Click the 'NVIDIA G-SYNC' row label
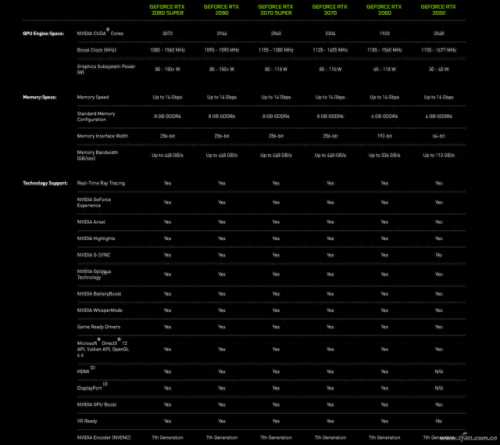This screenshot has height=445, width=500. [94, 255]
